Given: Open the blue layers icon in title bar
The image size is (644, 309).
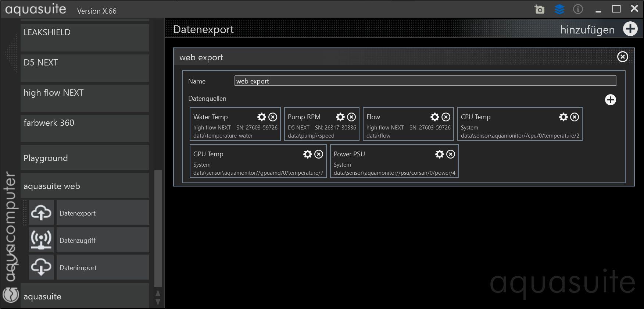Looking at the screenshot, I should click(559, 9).
